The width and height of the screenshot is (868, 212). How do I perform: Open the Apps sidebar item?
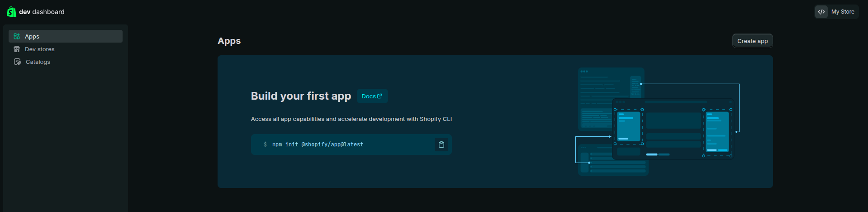point(66,36)
